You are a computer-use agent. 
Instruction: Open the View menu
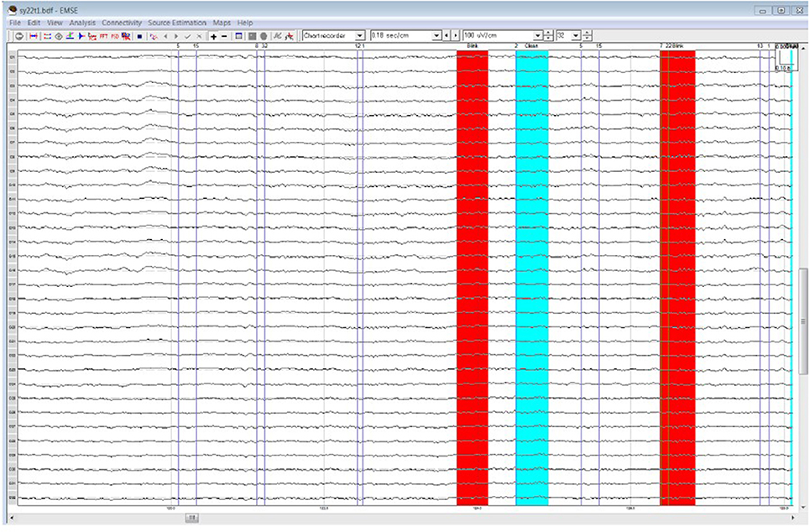tap(55, 23)
